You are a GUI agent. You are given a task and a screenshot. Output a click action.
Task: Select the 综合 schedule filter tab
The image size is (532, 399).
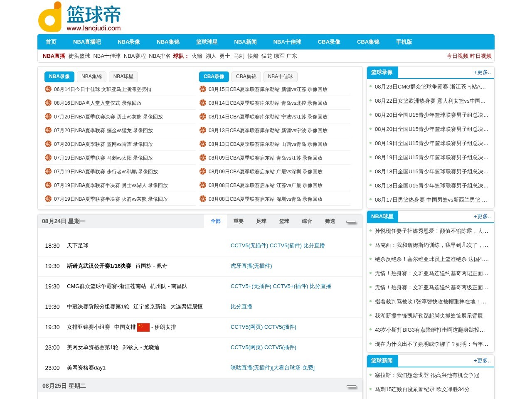(307, 221)
